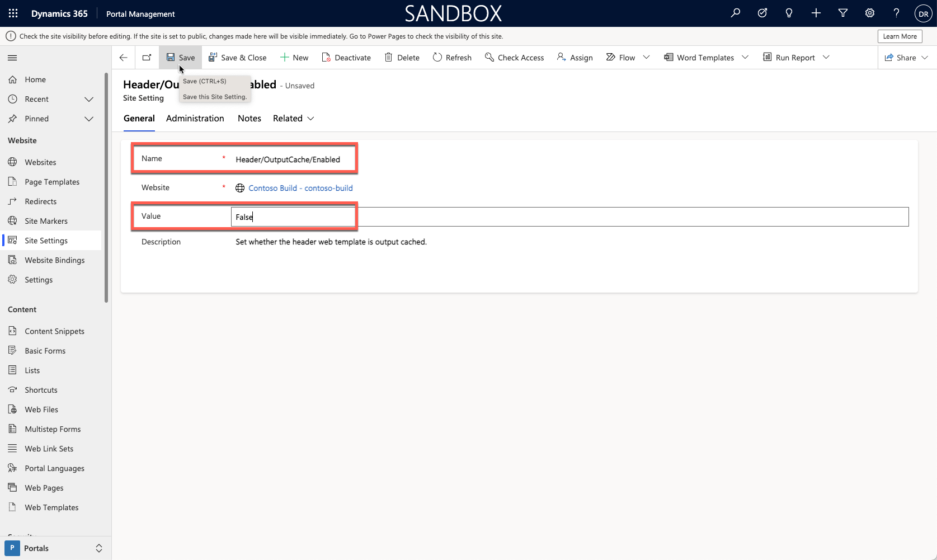Open the Word Templates dropdown
937x560 pixels.
click(745, 57)
